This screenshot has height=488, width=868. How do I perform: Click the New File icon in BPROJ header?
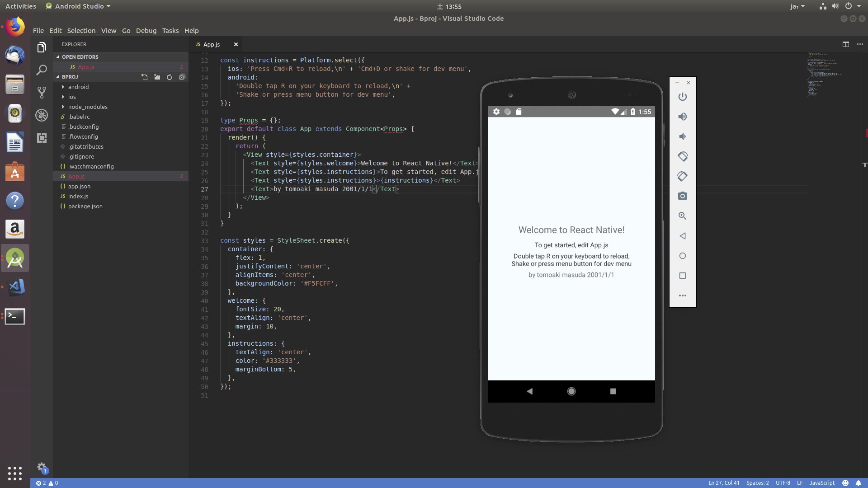coord(144,77)
